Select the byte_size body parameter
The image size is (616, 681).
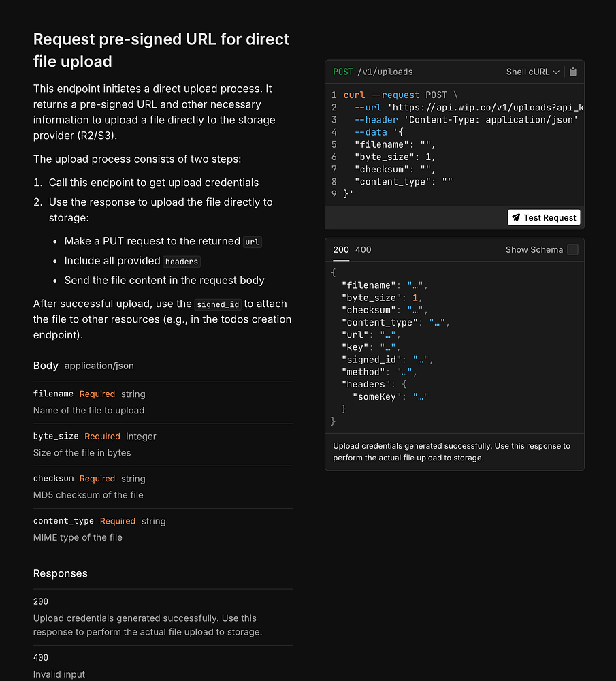[56, 437]
